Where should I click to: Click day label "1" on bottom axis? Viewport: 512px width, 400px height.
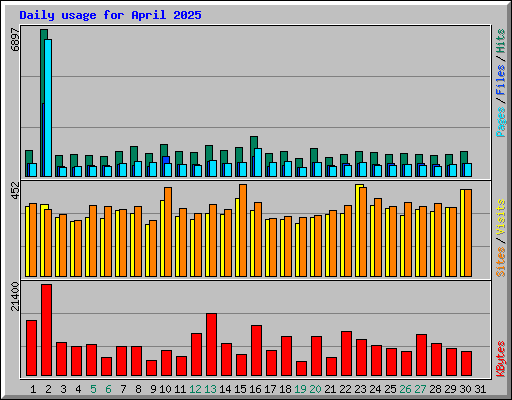(x=33, y=389)
